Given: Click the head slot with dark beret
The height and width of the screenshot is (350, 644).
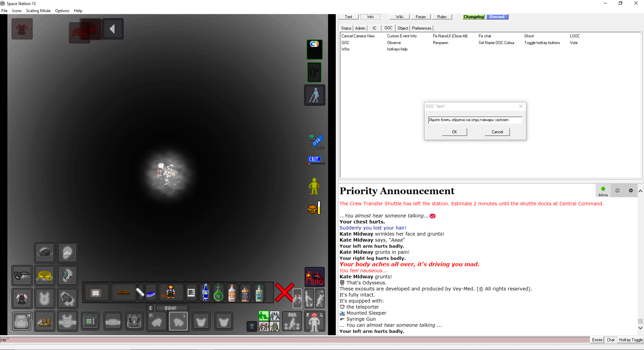Looking at the screenshot, I should pos(45,253).
